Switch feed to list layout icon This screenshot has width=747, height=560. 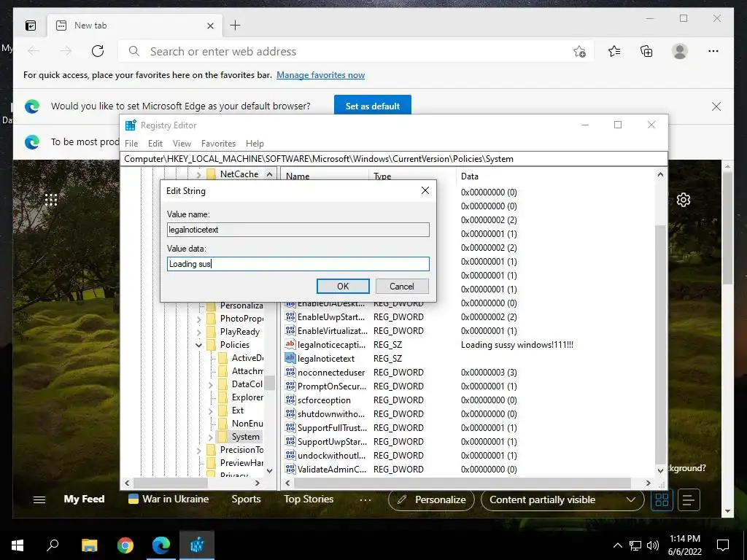[x=689, y=500]
